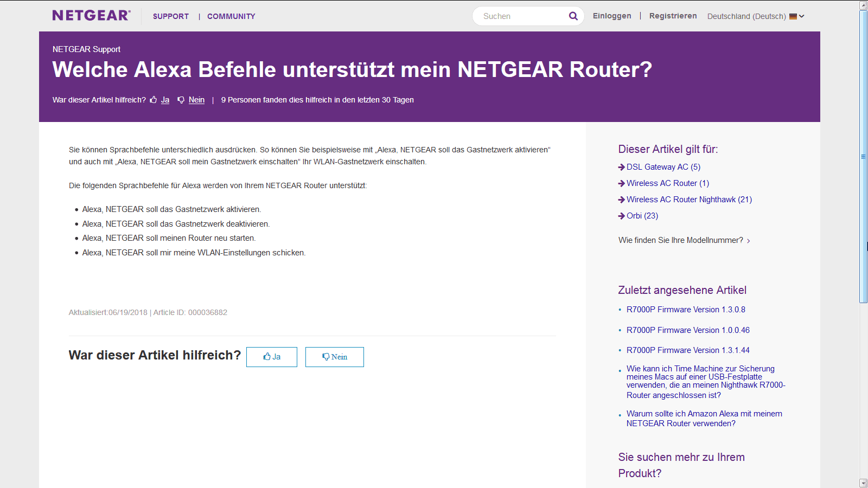868x488 pixels.
Task: Open R7000P Firmware Version 1.3.1.44 article
Action: tap(688, 350)
